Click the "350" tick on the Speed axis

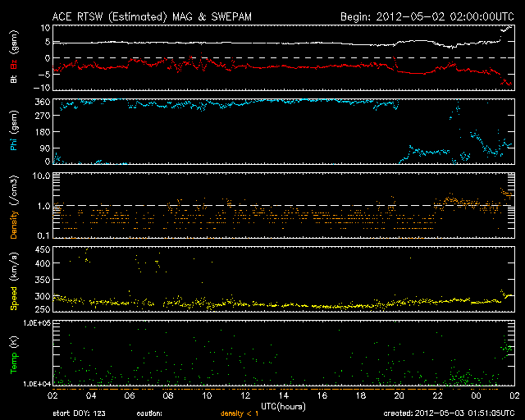click(x=43, y=280)
